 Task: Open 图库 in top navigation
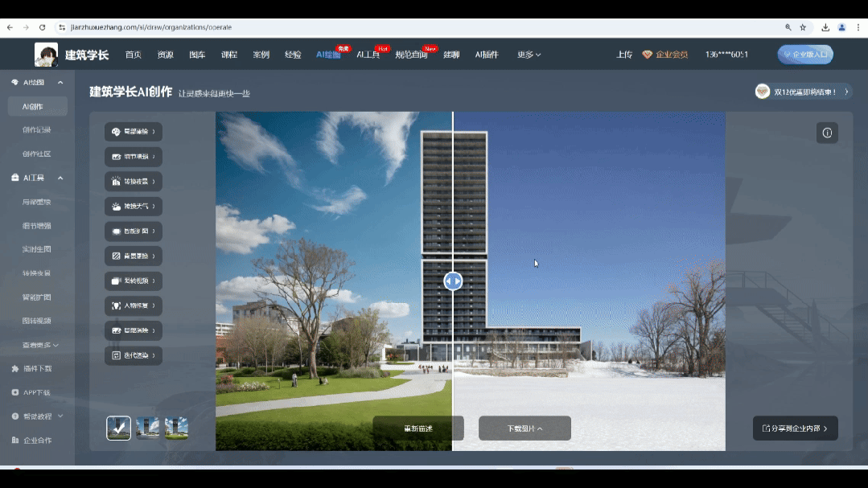pos(197,54)
